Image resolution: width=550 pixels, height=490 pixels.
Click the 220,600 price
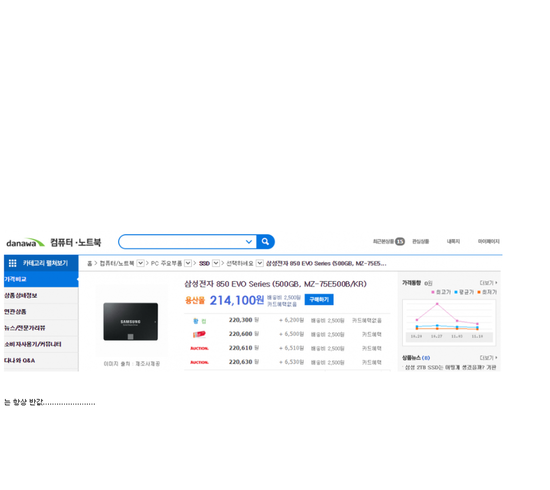pos(241,334)
